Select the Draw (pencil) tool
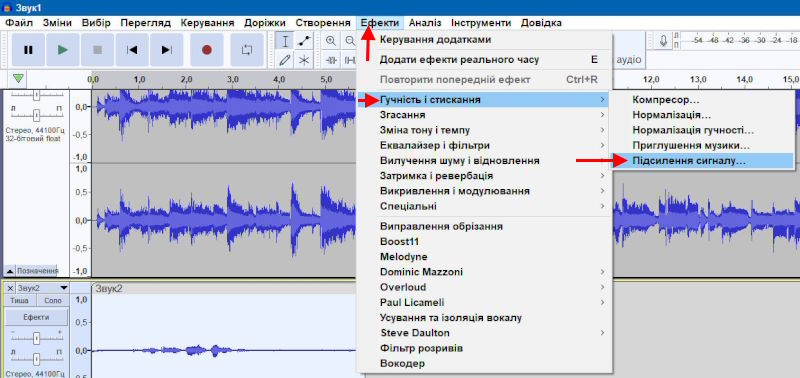The height and width of the screenshot is (378, 800). tap(285, 60)
